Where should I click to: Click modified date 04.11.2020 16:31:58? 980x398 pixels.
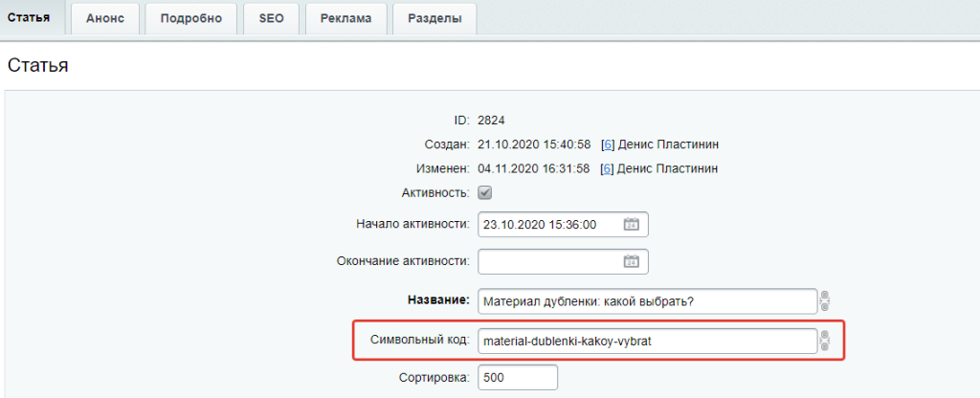[534, 168]
